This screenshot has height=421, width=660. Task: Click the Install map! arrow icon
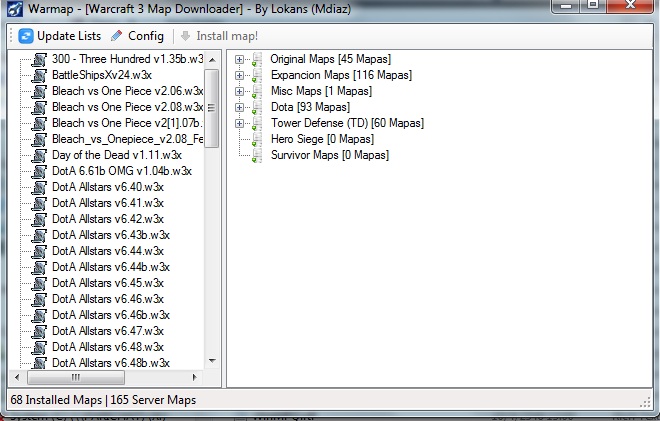coord(185,36)
